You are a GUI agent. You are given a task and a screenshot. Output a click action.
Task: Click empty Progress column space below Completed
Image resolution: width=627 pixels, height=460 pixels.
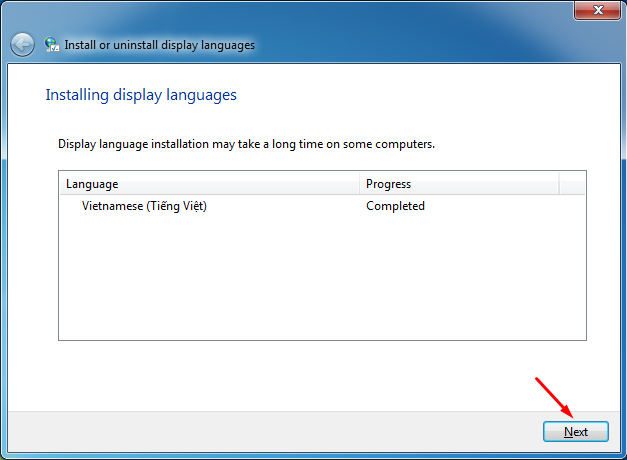(460, 280)
